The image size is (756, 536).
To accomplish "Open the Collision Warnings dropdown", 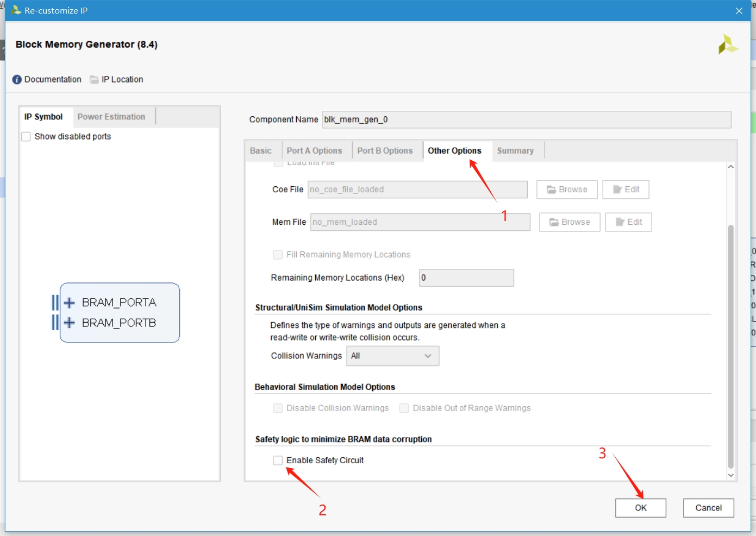I will pyautogui.click(x=393, y=356).
